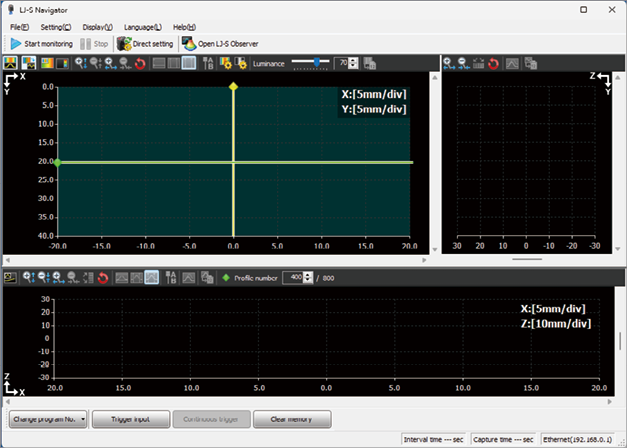Click the zoom-in icon in right panel toolbar
This screenshot has width=627, height=448.
tap(449, 63)
